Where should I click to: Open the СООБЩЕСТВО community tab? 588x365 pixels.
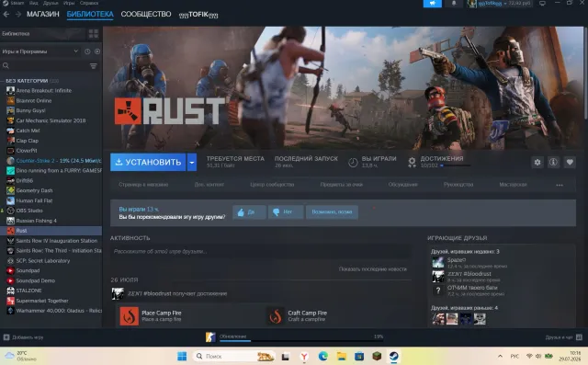point(146,15)
